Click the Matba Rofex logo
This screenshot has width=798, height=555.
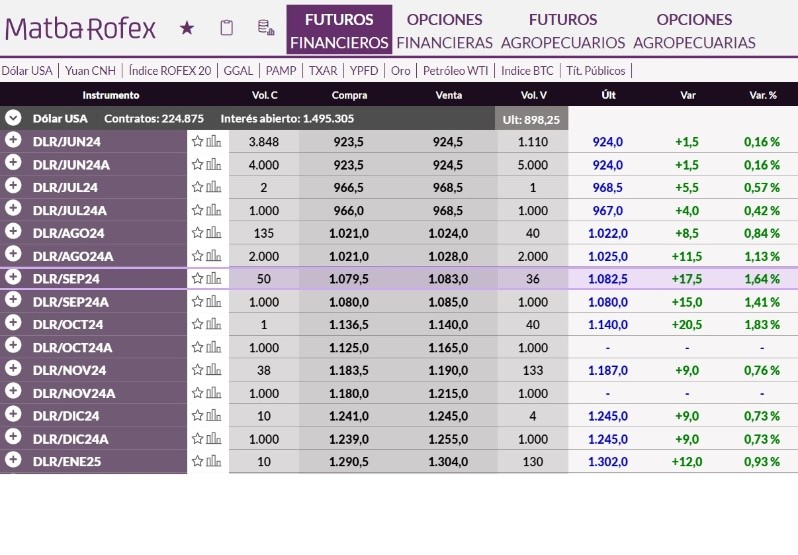click(x=81, y=28)
